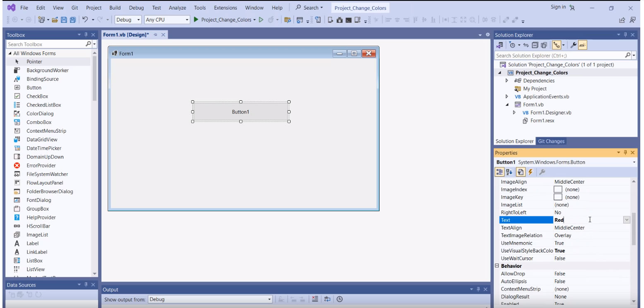
Task: Select the CheckBox control in Toolbox
Action: [x=37, y=96]
